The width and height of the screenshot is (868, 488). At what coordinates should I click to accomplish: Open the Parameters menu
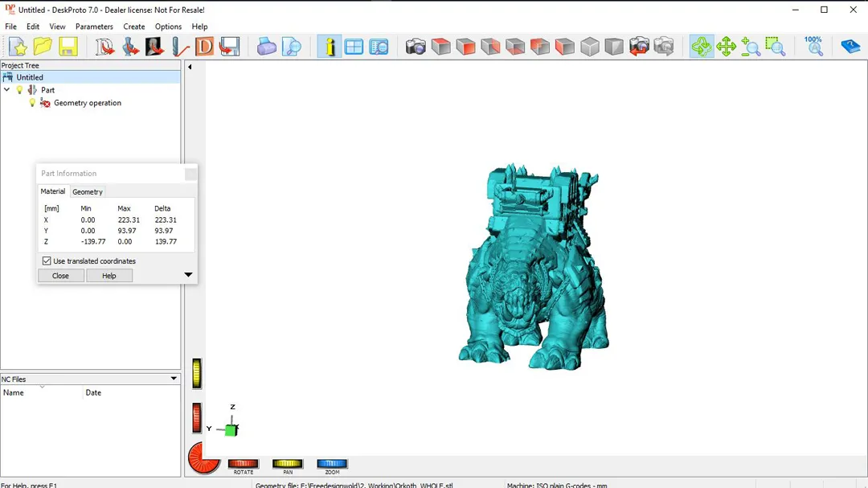[x=94, y=27]
